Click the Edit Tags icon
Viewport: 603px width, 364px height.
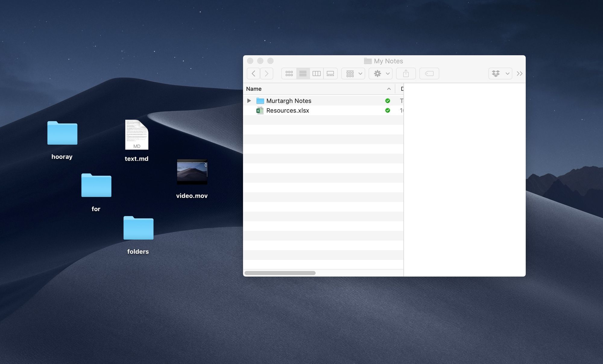click(x=429, y=73)
